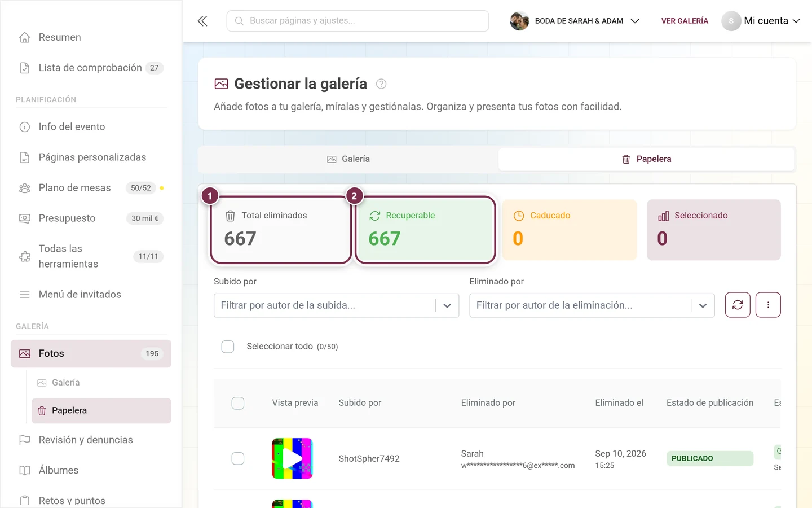Click the Todas las herramientas puzzle icon
The image size is (812, 508).
coord(25,256)
